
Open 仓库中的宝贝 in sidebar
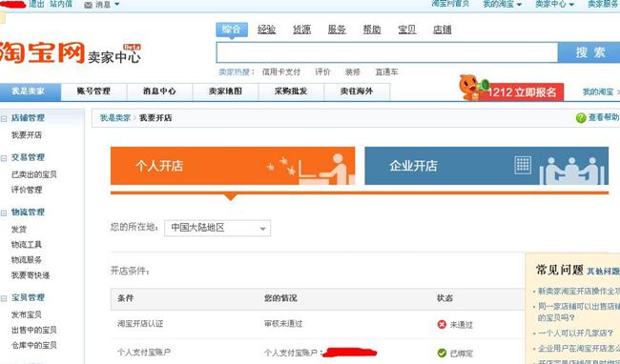34,346
